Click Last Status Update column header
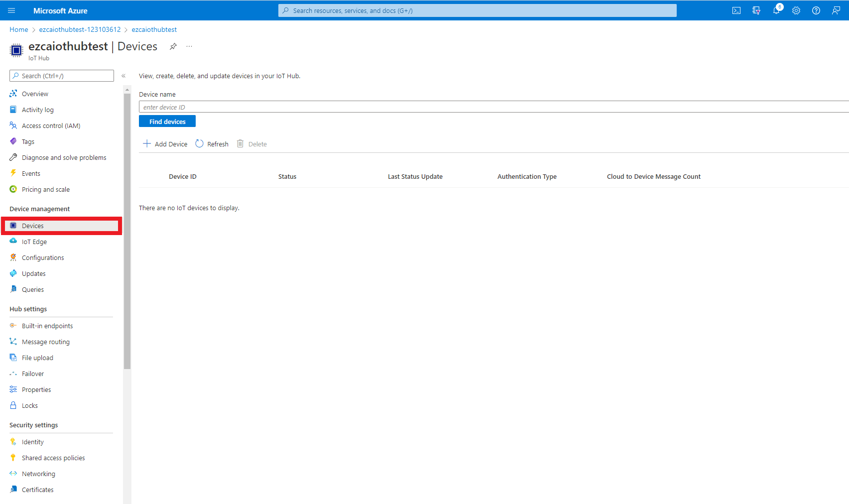The width and height of the screenshot is (849, 504). click(415, 177)
